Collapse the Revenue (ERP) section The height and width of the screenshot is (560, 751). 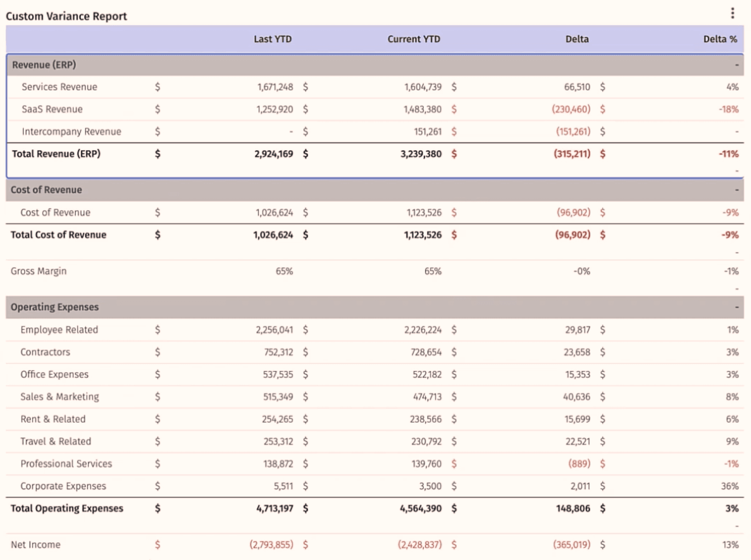(46, 65)
